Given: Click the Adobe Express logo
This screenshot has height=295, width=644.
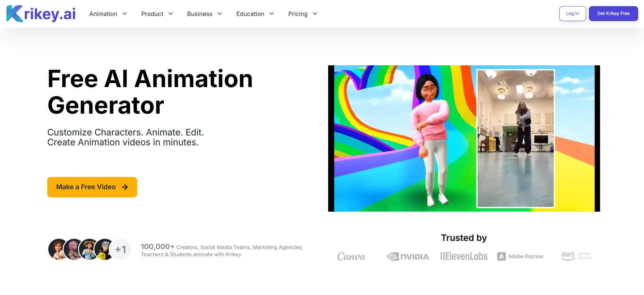Looking at the screenshot, I should [x=520, y=256].
